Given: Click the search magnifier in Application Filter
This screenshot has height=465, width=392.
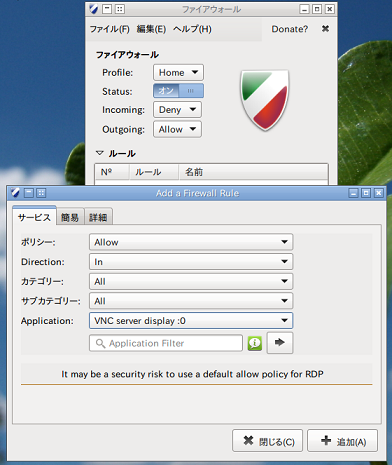Looking at the screenshot, I should pos(100,343).
